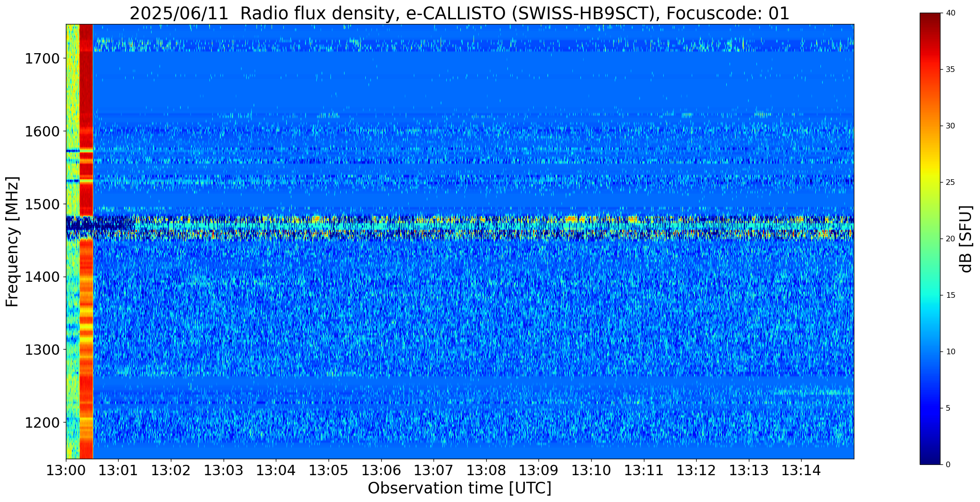Viewport: 980px width, 502px height.
Task: Click the 1200 frequency tick label
Action: (x=42, y=422)
